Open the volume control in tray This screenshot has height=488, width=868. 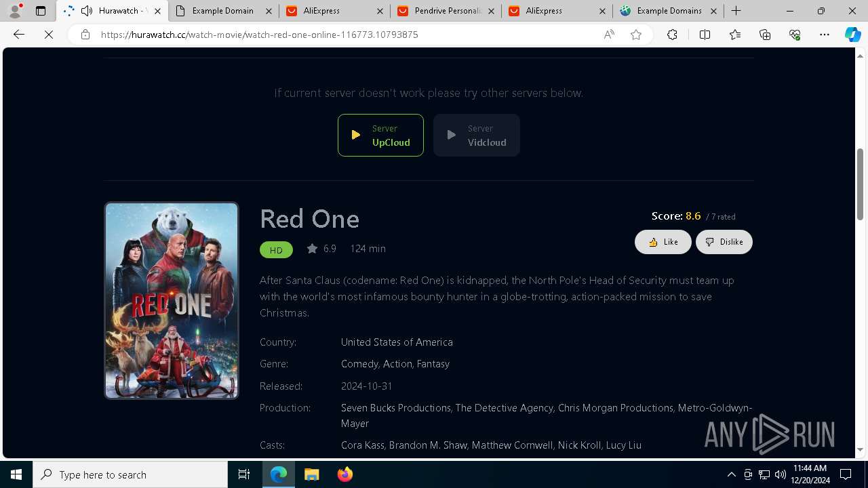pyautogui.click(x=780, y=474)
